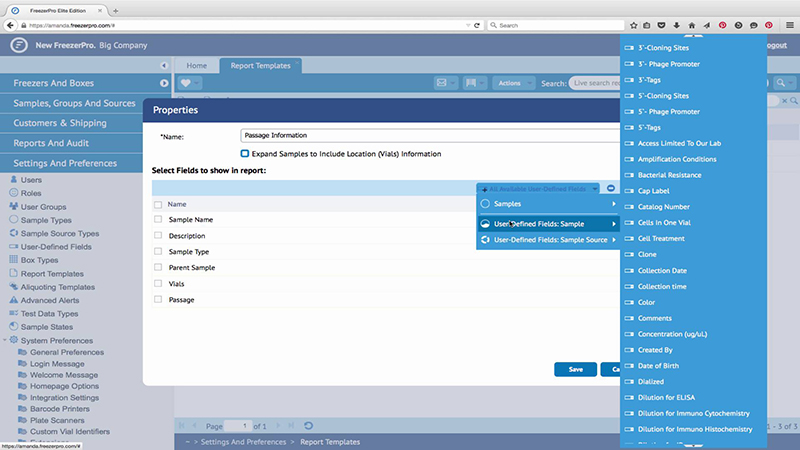Screen dimensions: 800x450
Task: Open the browser hamburger menu
Action: [x=790, y=25]
